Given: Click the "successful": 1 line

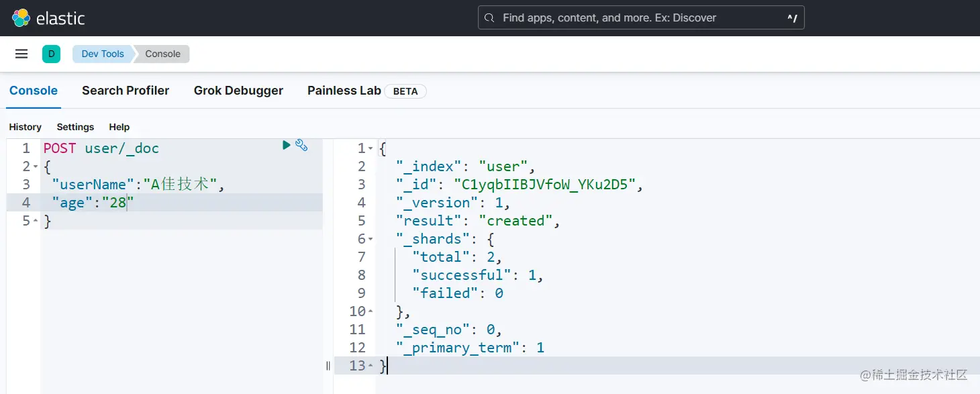Looking at the screenshot, I should pyautogui.click(x=478, y=275).
